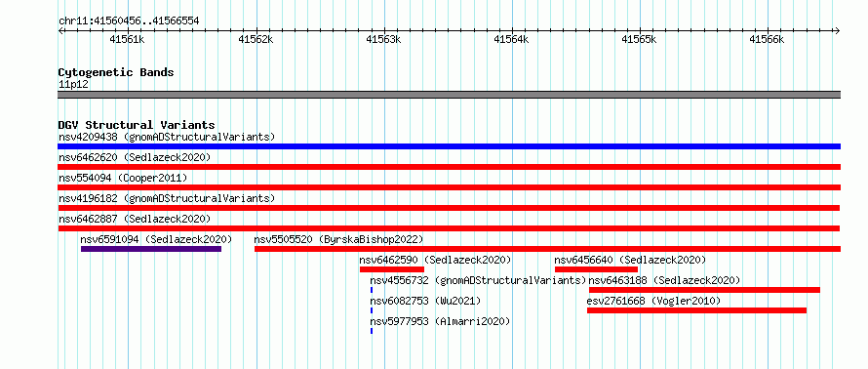Open variant label nsv4196182 (gnomADStructuralVariants)
Viewport: 868px width, 369px height.
(167, 198)
